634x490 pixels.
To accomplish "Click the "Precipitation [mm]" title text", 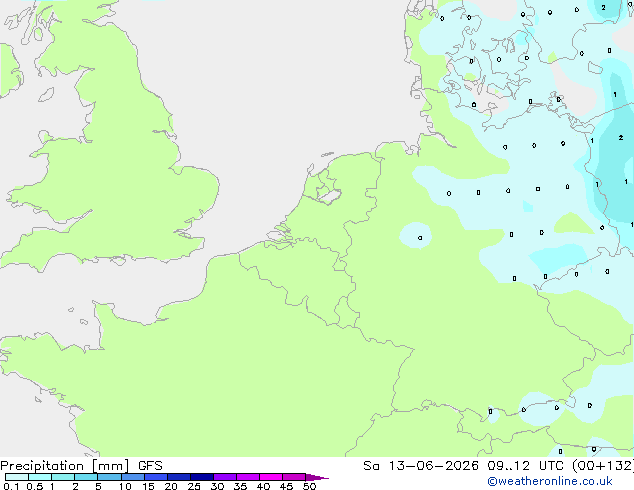I will 65,466.
